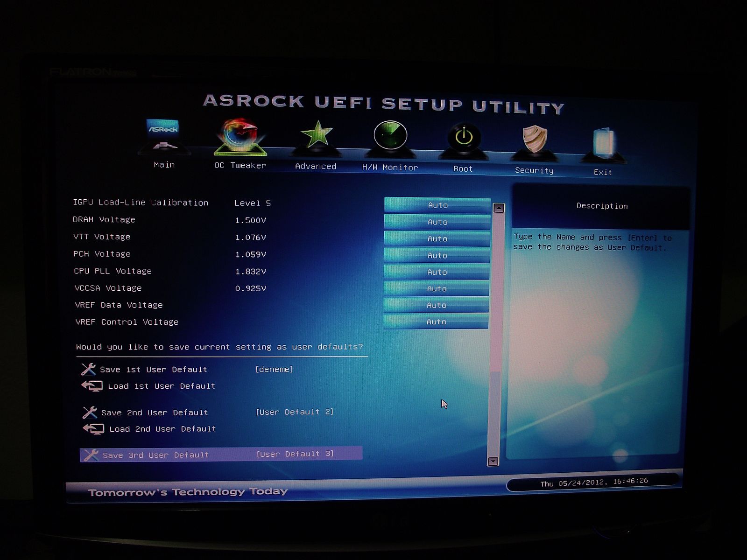This screenshot has width=747, height=560.
Task: Switch to the H/W Monitor tab label
Action: click(x=390, y=167)
